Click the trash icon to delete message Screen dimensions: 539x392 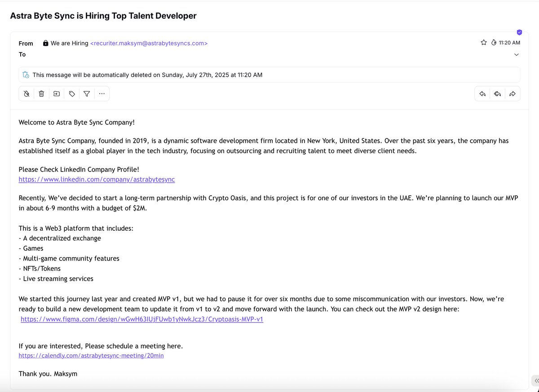(x=41, y=94)
